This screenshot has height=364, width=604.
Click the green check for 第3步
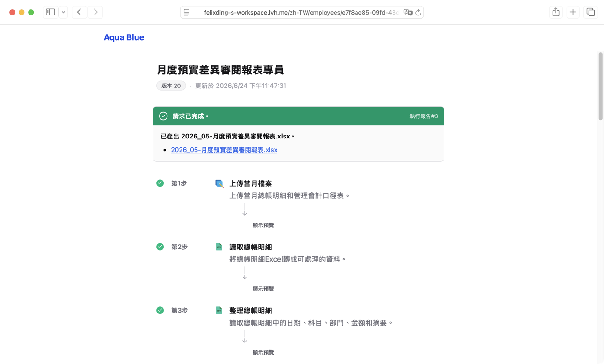click(x=160, y=310)
